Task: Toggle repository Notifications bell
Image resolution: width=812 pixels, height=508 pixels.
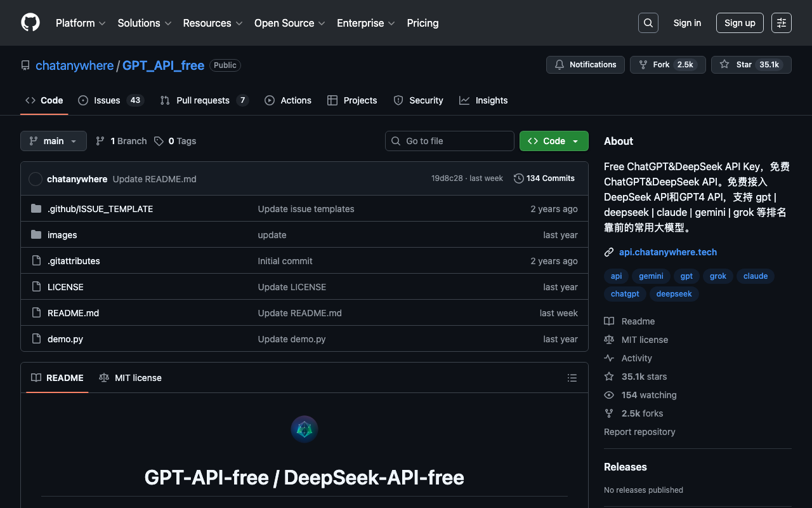Action: coord(585,65)
